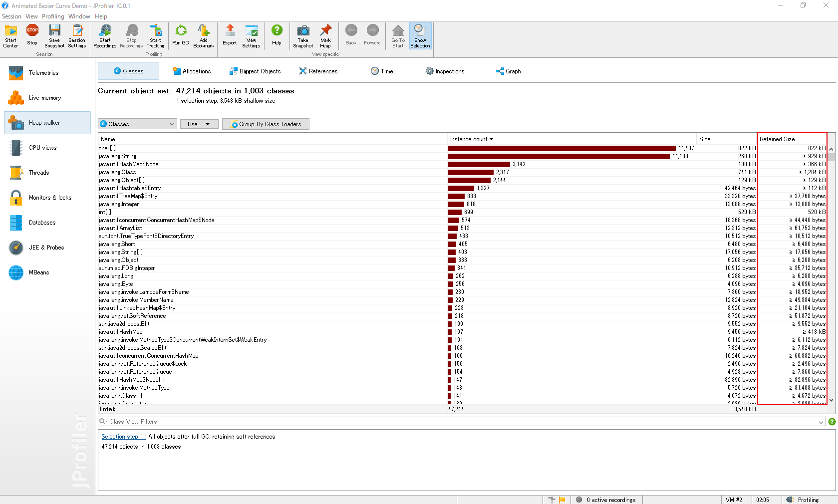Click the Profiling status indicator
The height and width of the screenshot is (504, 838).
[x=803, y=500]
